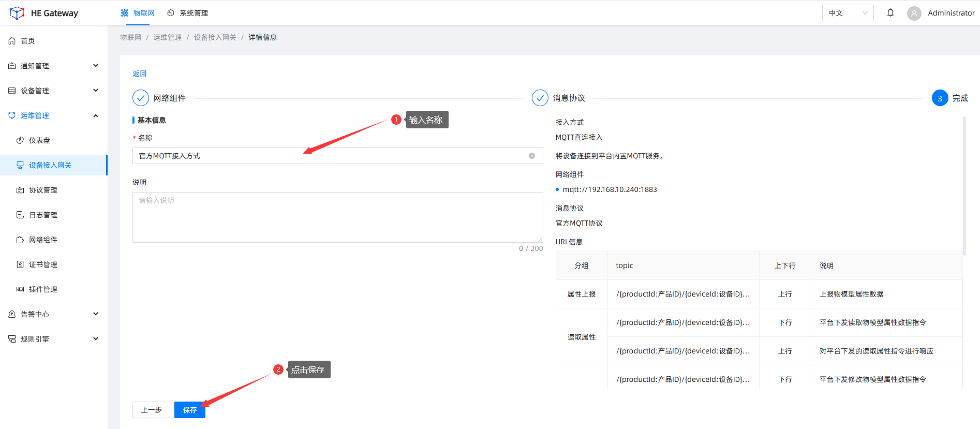
Task: Click the 证书管理 icon
Action: click(20, 264)
